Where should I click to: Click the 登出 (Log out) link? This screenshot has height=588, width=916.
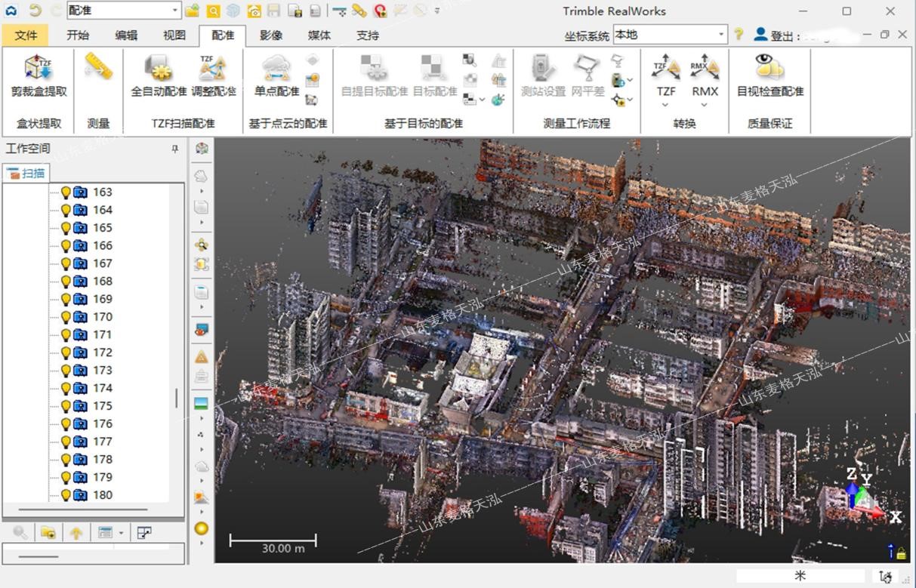coord(782,35)
